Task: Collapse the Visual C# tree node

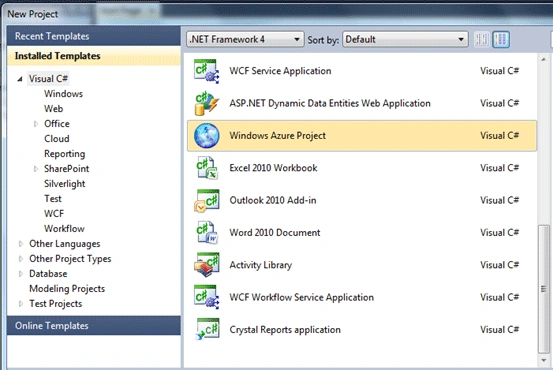Action: click(x=20, y=79)
